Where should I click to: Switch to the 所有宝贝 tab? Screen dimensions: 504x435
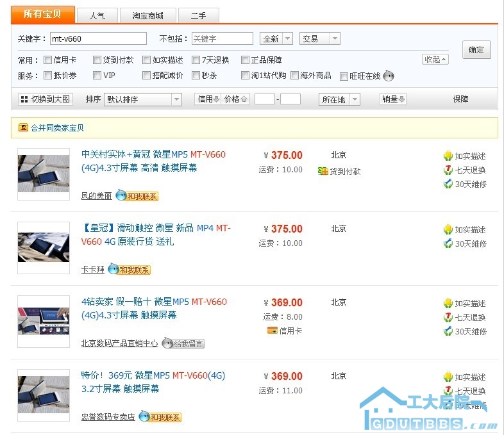[x=43, y=15]
